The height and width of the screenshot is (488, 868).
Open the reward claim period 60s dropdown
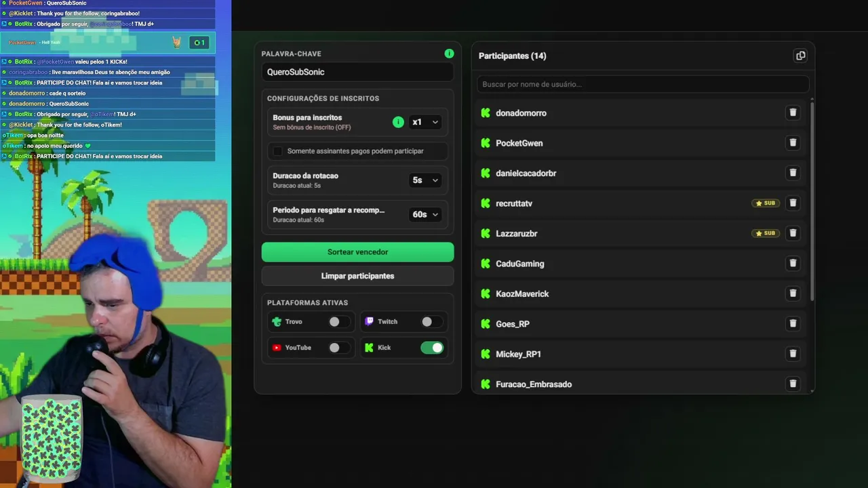click(425, 214)
